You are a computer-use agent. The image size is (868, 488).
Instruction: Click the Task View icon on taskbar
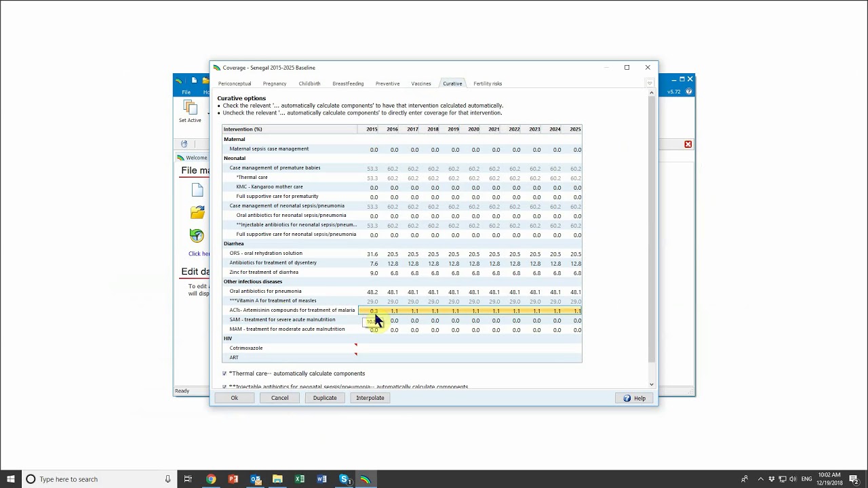point(188,479)
